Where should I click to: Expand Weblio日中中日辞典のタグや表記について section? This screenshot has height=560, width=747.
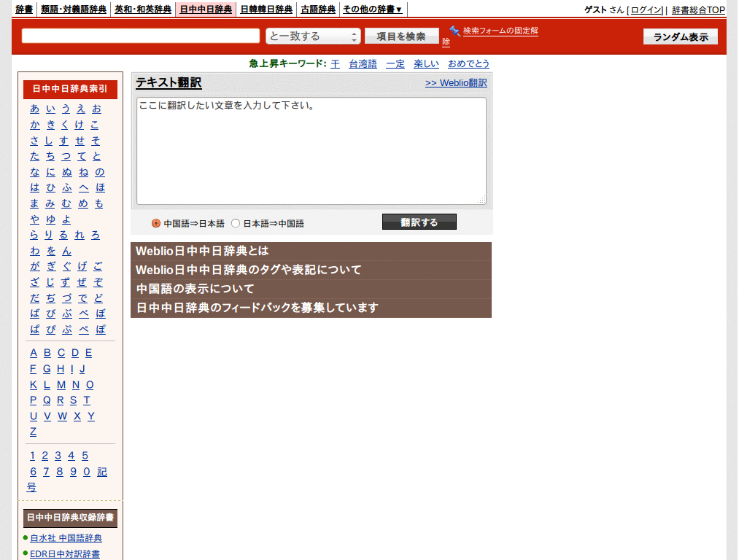coord(311,270)
